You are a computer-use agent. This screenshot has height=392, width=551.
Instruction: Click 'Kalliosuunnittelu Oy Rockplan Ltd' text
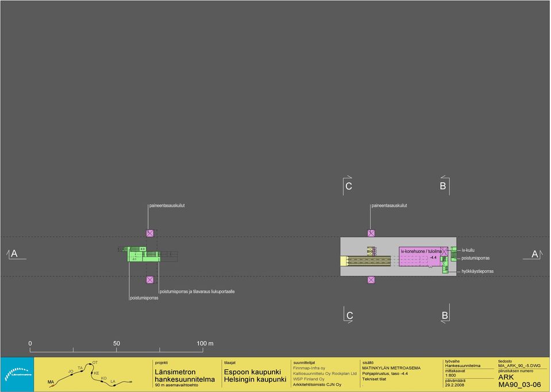click(x=325, y=374)
